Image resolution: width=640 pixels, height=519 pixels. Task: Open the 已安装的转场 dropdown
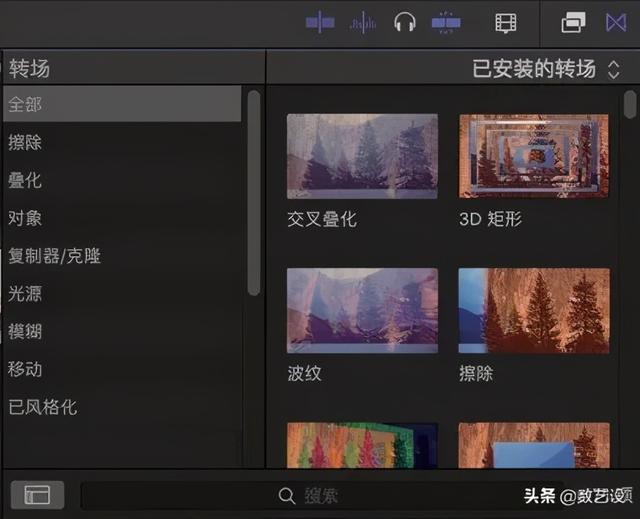(x=546, y=69)
